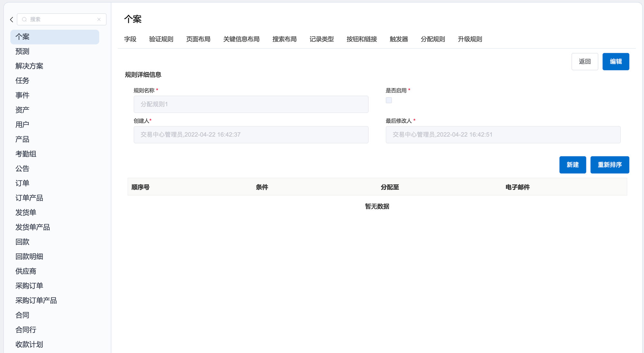Open the 分配规则 tab

[432, 39]
